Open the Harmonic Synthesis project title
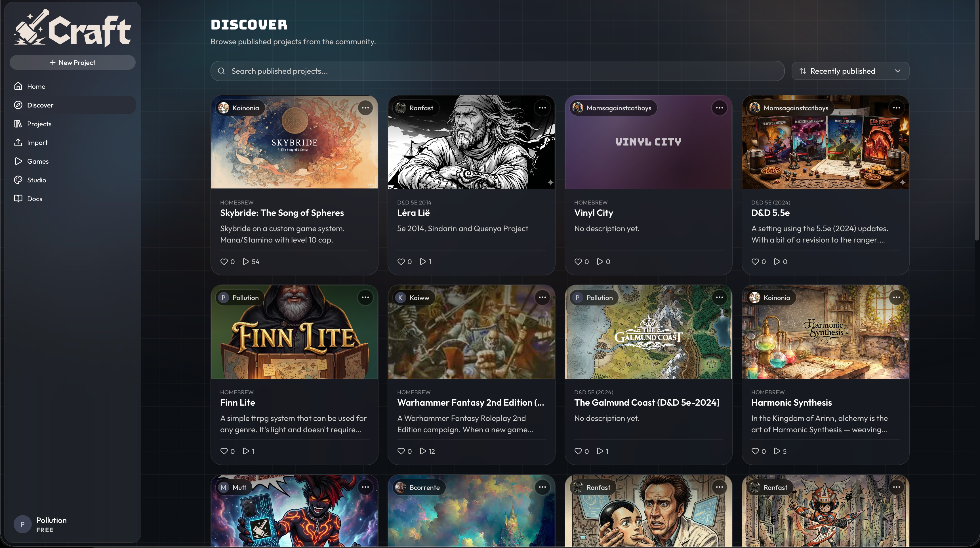This screenshot has width=980, height=548. point(792,402)
